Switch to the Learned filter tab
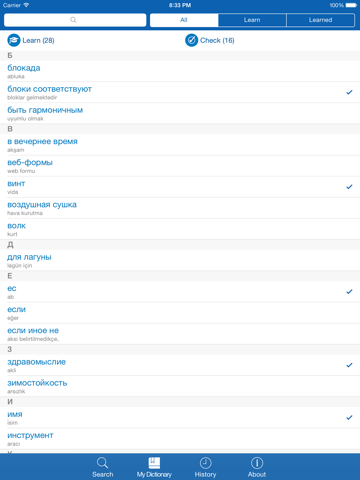The image size is (360, 480). tap(320, 20)
